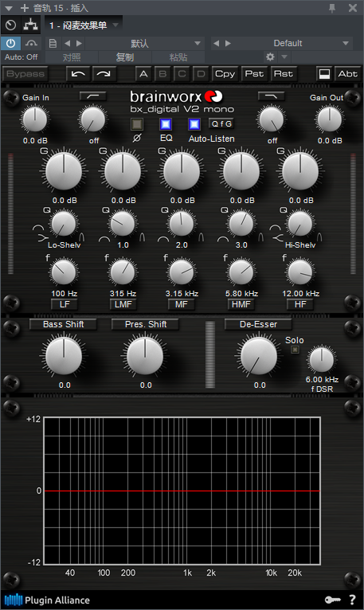Click the De-Esser label button
This screenshot has height=610, width=364.
point(259,324)
